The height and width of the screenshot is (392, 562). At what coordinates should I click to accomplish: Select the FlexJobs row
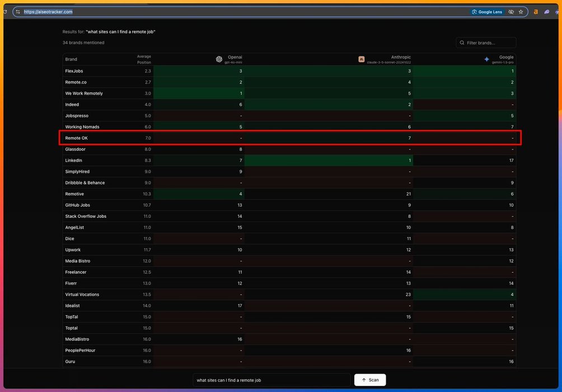(x=74, y=71)
